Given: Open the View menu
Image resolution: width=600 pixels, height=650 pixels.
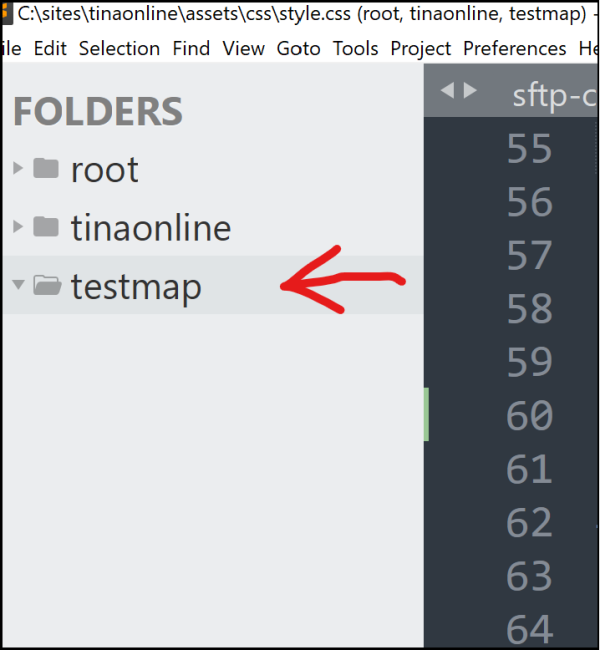Looking at the screenshot, I should coord(243,48).
